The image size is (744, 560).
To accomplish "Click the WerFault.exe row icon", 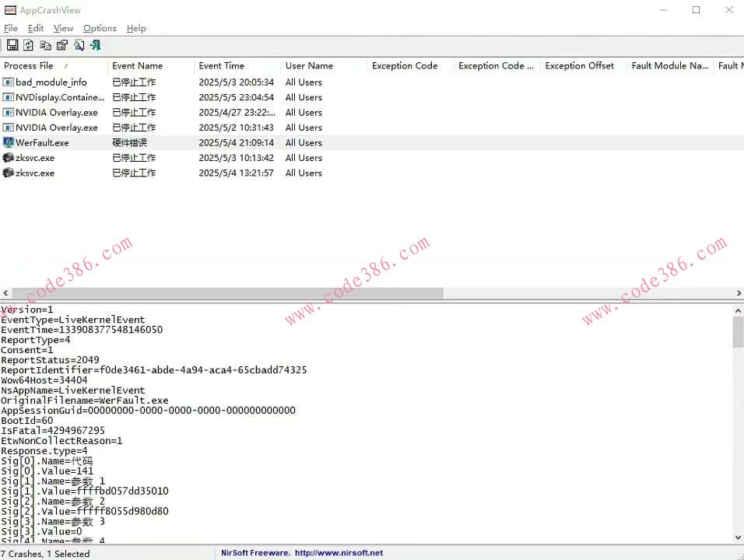I will tap(8, 142).
